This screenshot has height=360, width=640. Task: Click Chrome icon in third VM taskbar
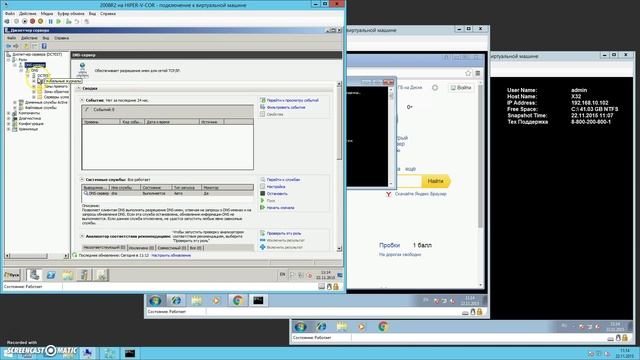click(383, 327)
